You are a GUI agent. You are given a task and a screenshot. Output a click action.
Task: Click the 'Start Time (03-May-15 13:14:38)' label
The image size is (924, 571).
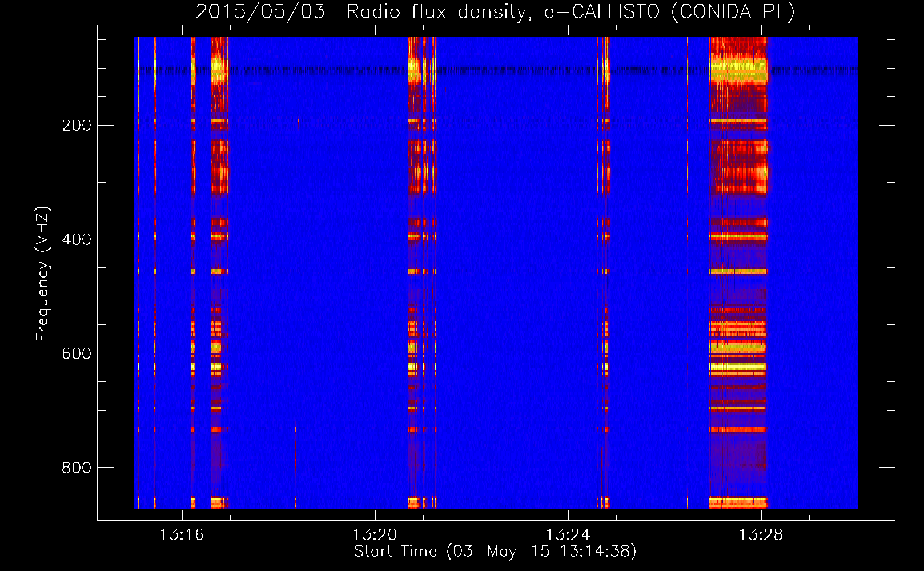[x=495, y=552]
